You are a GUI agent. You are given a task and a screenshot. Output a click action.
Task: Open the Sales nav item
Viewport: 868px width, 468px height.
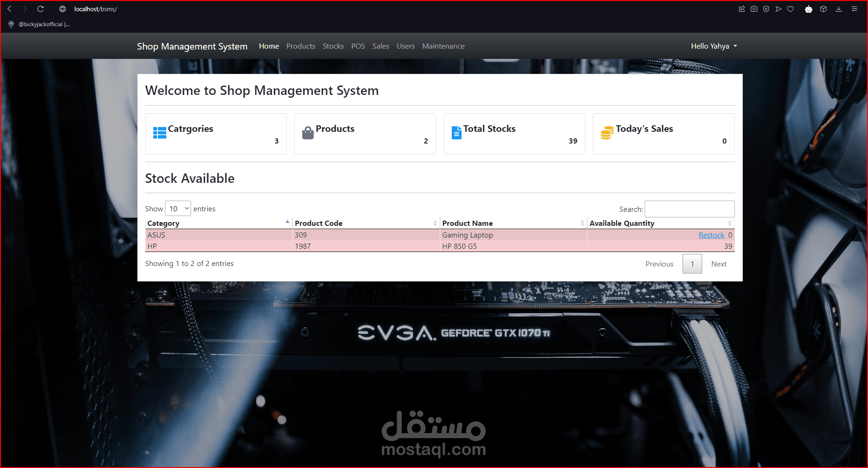click(x=381, y=46)
